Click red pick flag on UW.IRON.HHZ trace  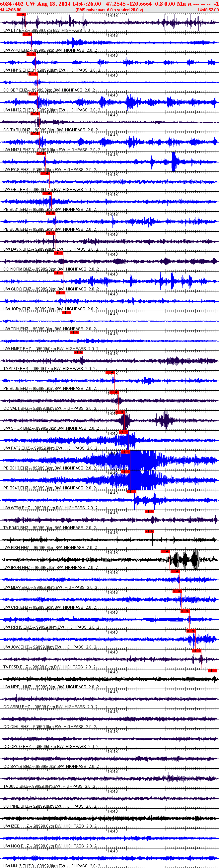point(165,551)
